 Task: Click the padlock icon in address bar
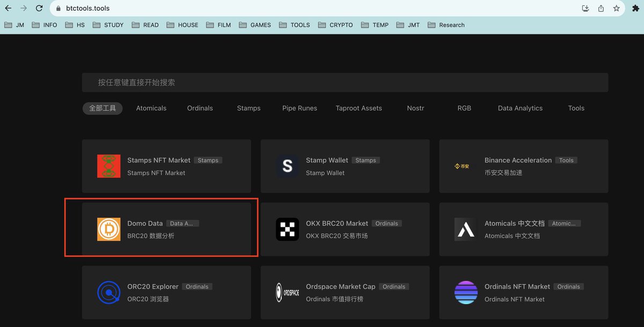tap(58, 9)
